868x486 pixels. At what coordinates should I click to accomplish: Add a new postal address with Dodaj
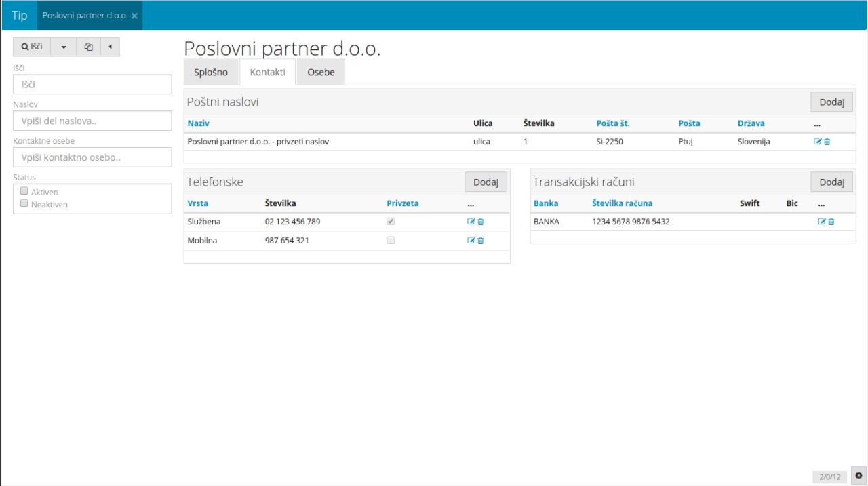click(x=831, y=102)
